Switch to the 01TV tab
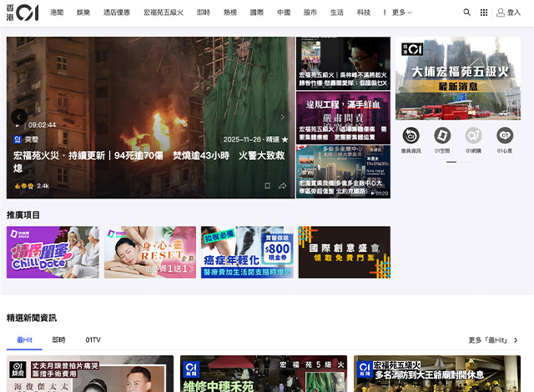The height and width of the screenshot is (392, 534). click(93, 340)
